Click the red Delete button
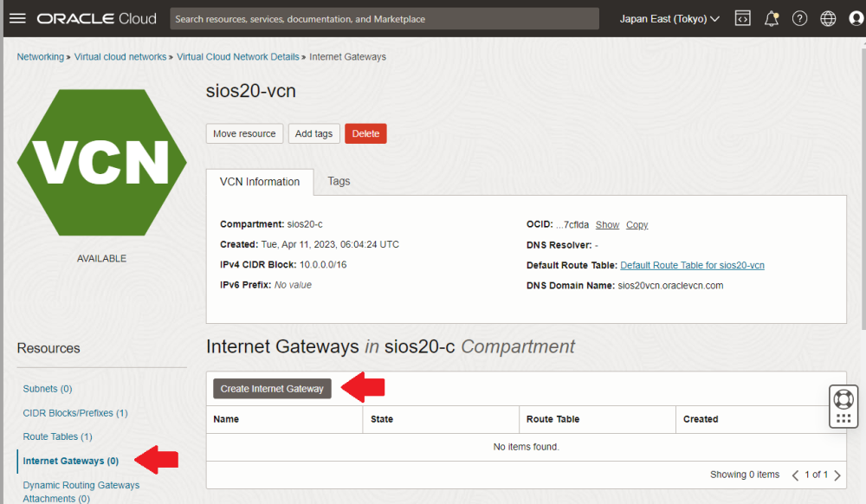Image resolution: width=866 pixels, height=504 pixels. point(365,133)
